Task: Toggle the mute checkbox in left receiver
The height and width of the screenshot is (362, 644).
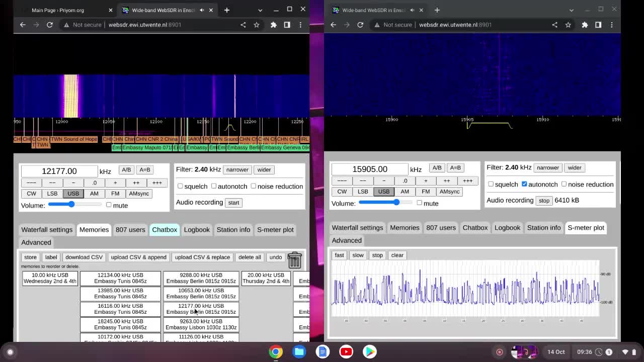Action: click(x=109, y=205)
